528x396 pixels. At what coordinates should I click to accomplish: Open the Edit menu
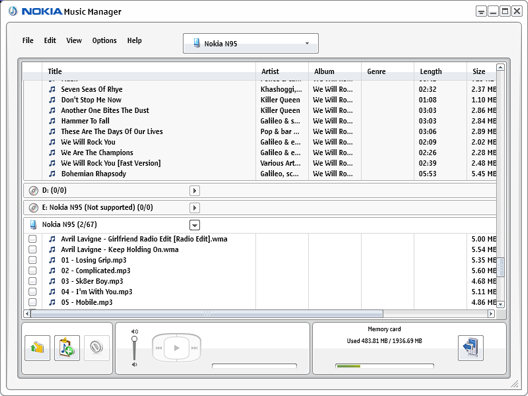[50, 40]
